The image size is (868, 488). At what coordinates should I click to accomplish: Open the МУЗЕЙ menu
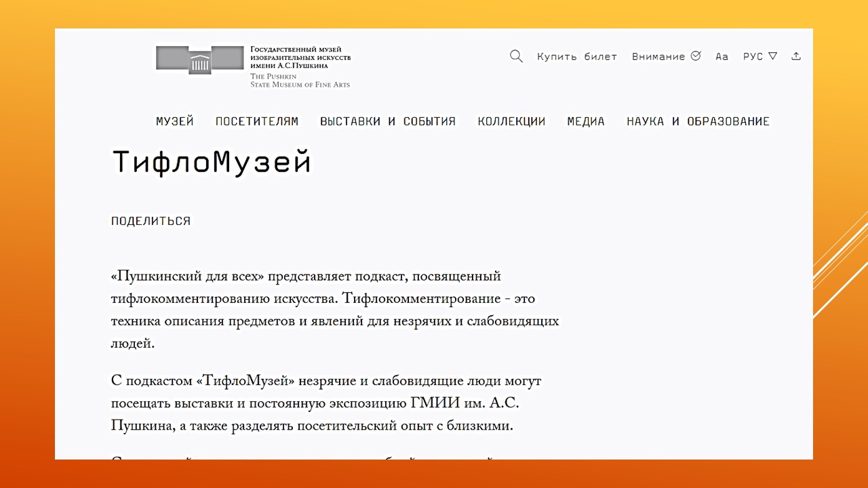(175, 121)
